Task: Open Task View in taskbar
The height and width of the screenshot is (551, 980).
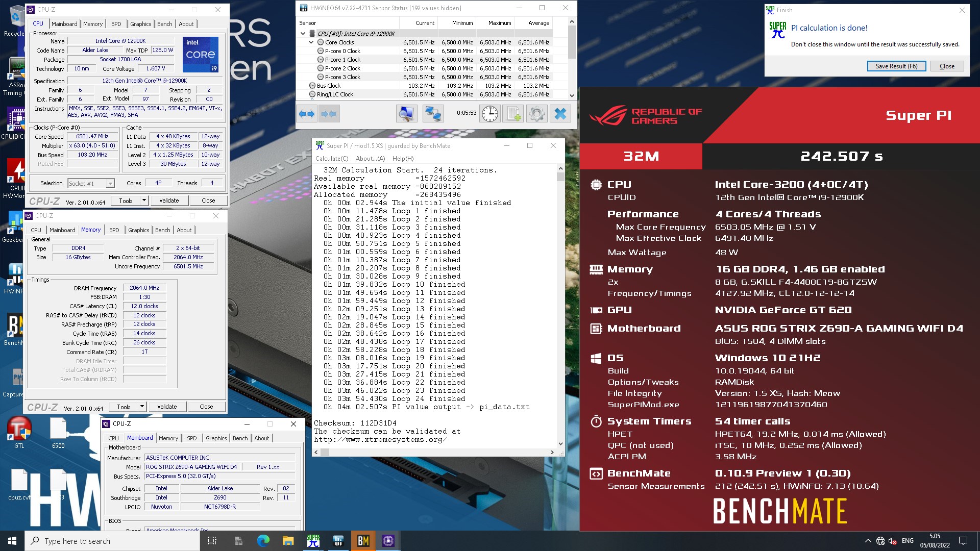Action: pyautogui.click(x=212, y=541)
